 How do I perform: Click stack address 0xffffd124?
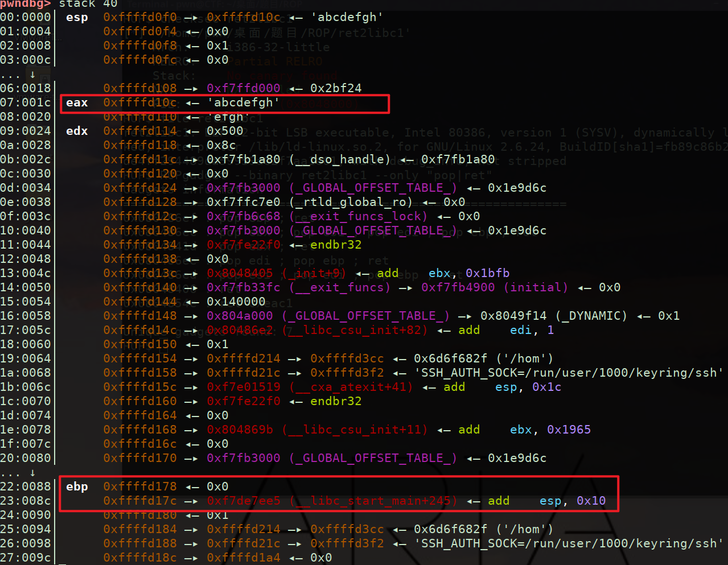point(140,188)
